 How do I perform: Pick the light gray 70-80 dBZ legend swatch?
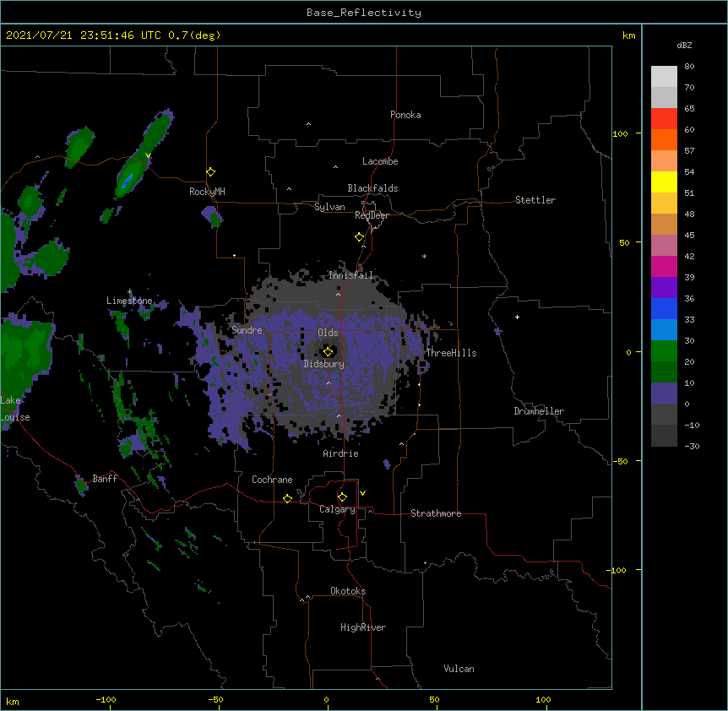pos(664,77)
